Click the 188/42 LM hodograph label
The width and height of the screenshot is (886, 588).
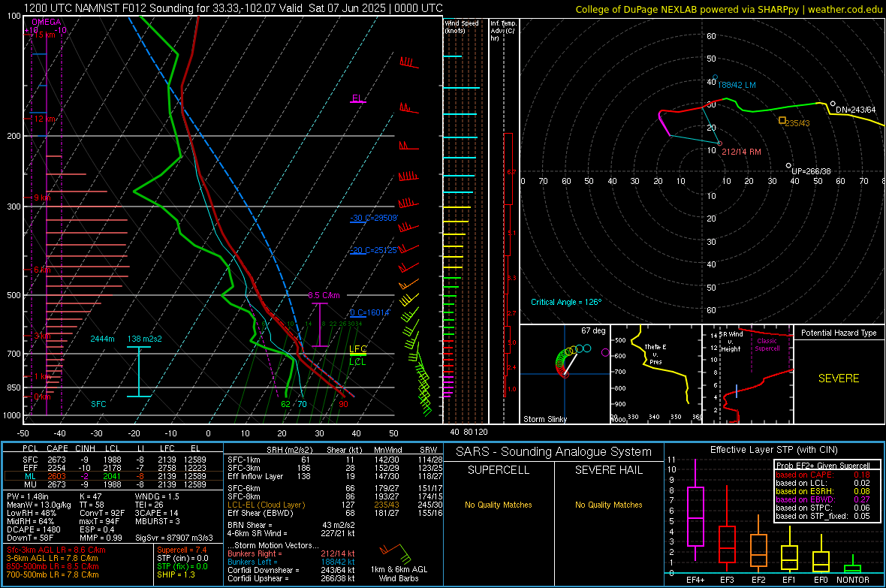point(737,85)
